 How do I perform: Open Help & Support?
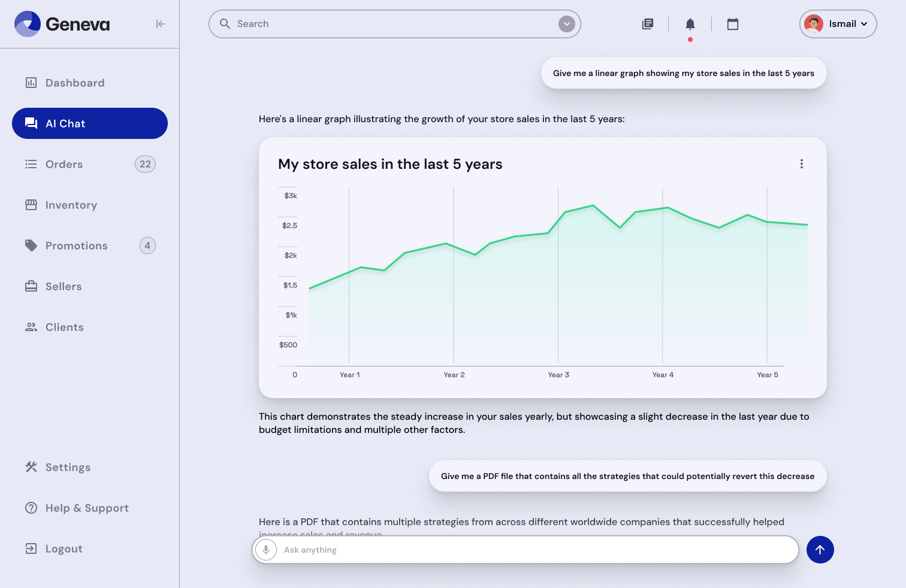click(87, 508)
